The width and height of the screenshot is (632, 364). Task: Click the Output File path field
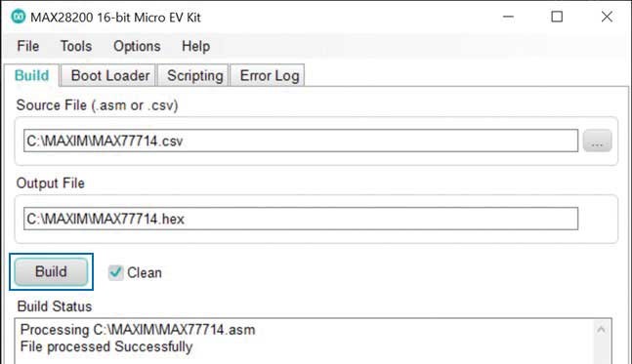pos(301,219)
